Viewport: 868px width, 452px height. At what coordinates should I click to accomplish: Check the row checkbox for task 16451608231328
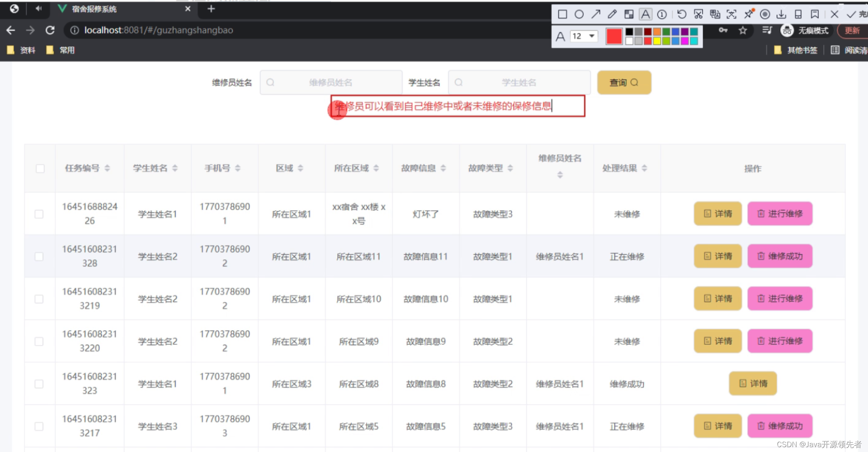click(x=39, y=256)
